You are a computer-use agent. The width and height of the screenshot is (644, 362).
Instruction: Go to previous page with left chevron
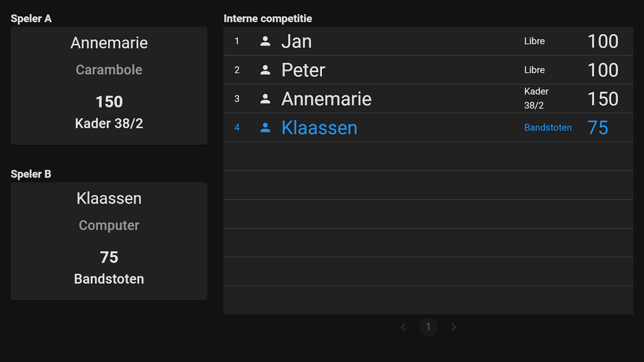tap(403, 327)
